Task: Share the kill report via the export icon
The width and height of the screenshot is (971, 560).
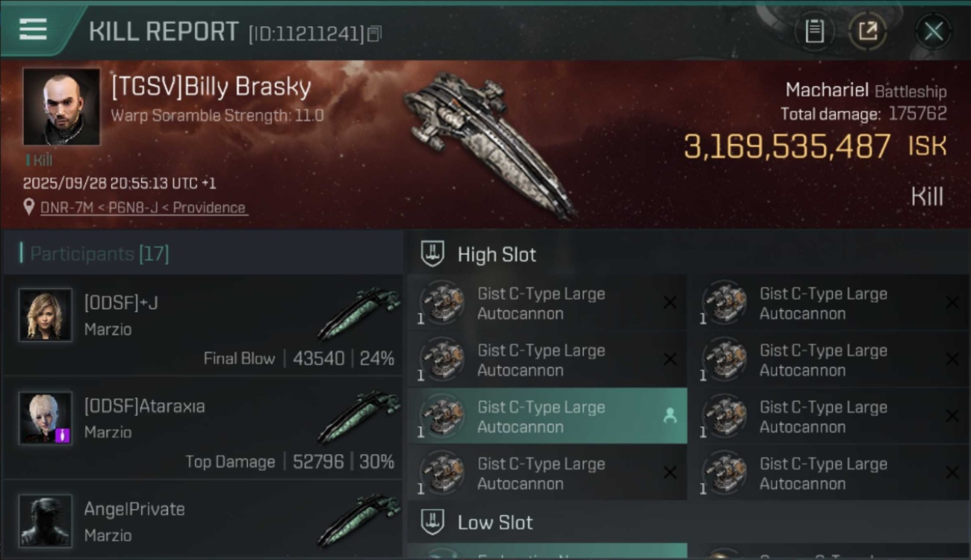Action: tap(867, 31)
